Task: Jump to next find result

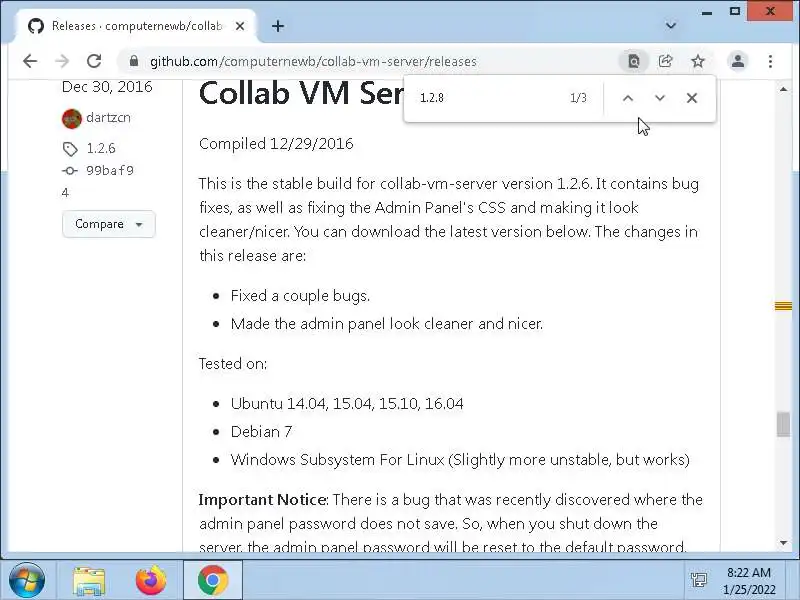Action: [660, 97]
